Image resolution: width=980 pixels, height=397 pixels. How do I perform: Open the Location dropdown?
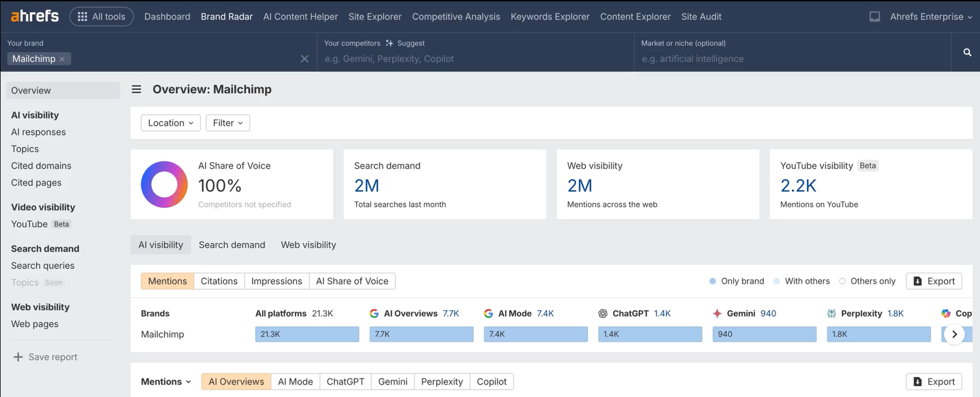pyautogui.click(x=171, y=123)
